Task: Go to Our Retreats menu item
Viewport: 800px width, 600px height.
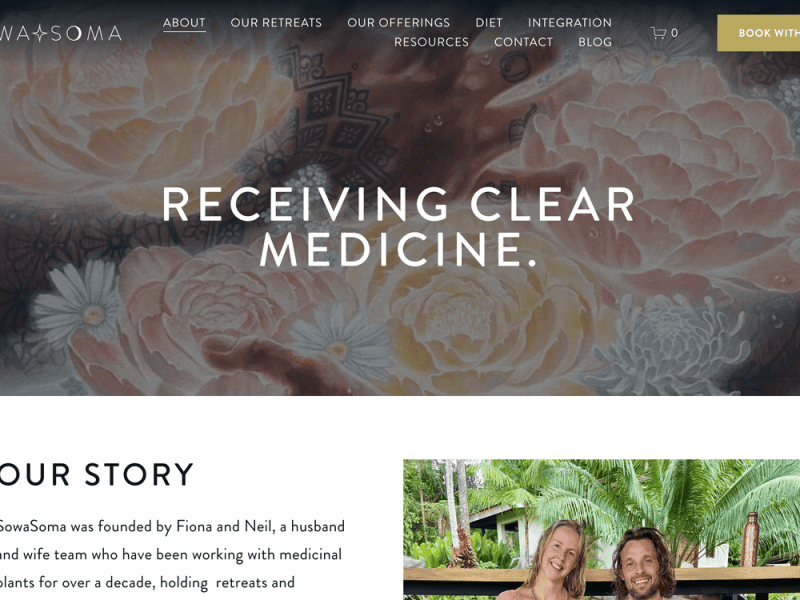Action: click(276, 23)
